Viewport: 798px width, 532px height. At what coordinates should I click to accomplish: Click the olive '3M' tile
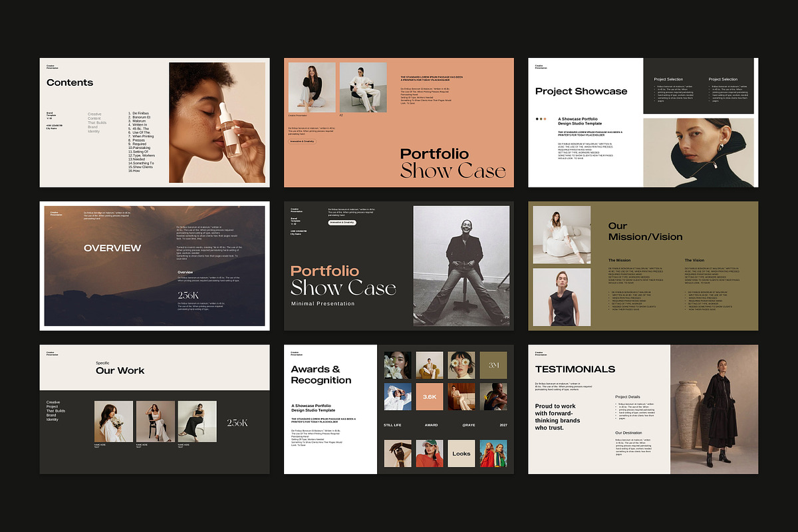(x=493, y=365)
